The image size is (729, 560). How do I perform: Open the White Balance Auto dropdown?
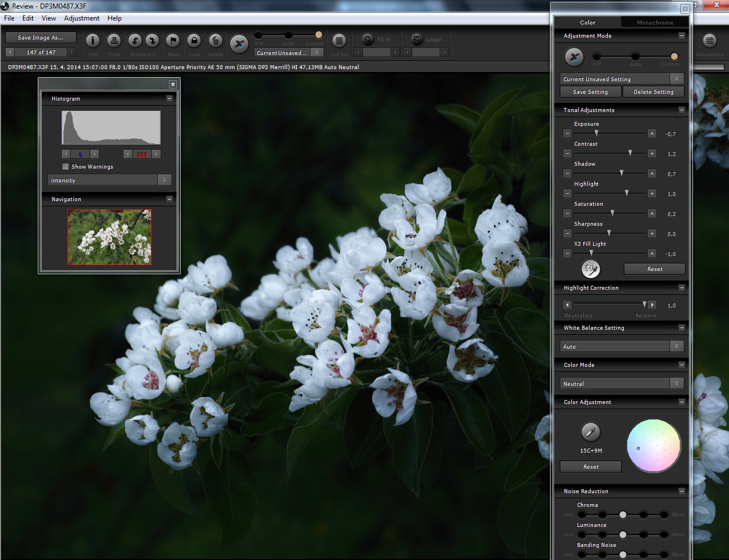click(622, 346)
